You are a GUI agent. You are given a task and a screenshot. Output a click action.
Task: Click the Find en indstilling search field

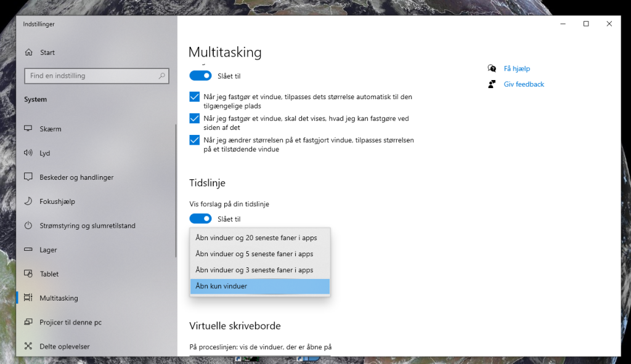pos(92,76)
